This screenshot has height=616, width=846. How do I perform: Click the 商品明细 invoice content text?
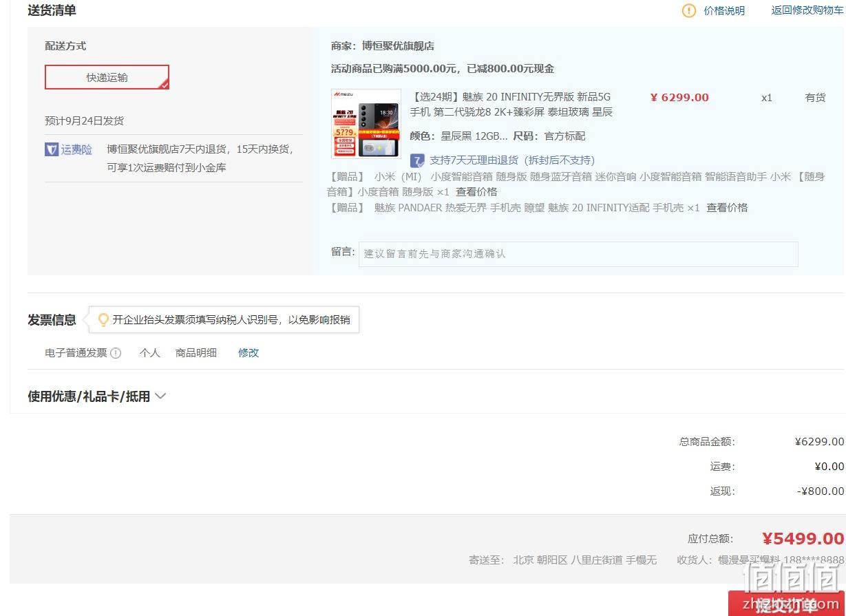point(196,353)
